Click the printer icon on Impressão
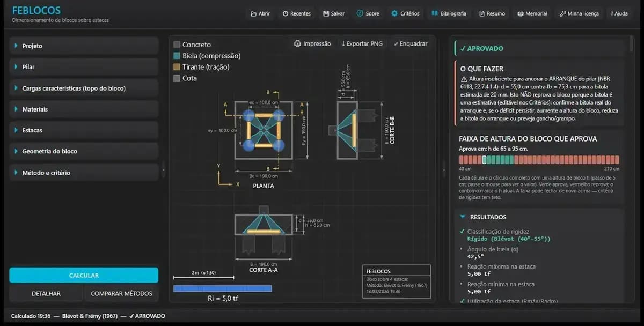 pyautogui.click(x=297, y=43)
